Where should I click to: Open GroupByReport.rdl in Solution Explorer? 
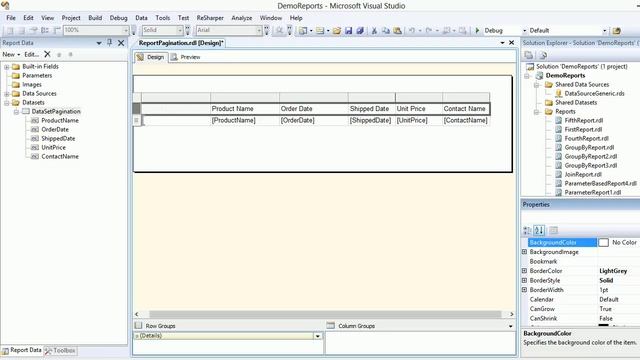point(589,147)
